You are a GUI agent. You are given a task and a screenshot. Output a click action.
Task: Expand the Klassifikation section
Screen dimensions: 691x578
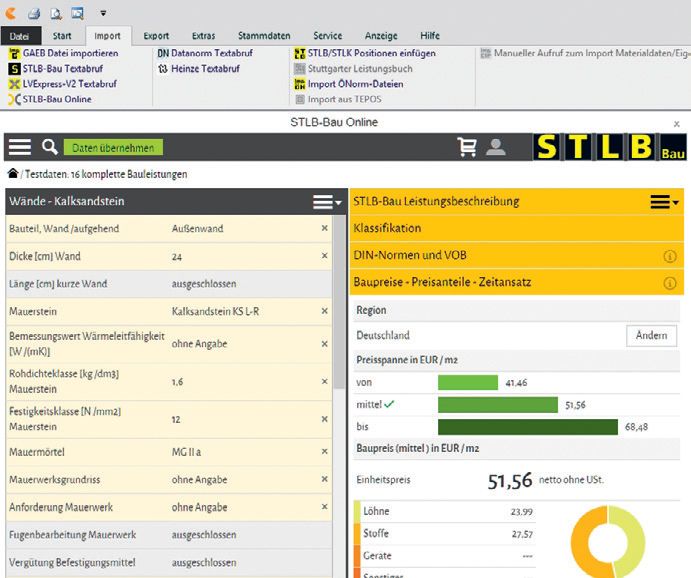[x=516, y=228]
